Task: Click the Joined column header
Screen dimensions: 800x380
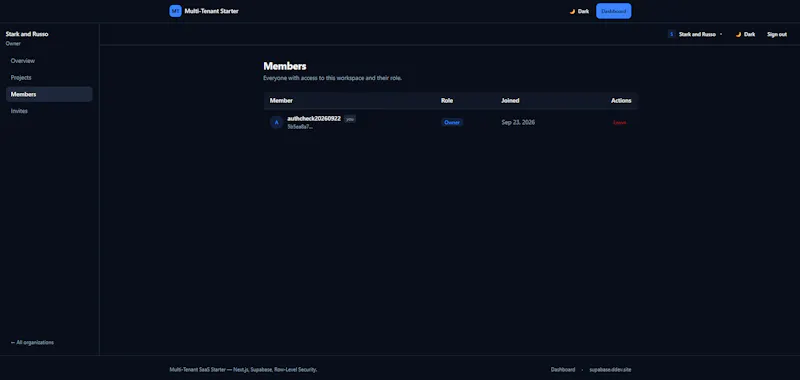Action: coord(510,100)
